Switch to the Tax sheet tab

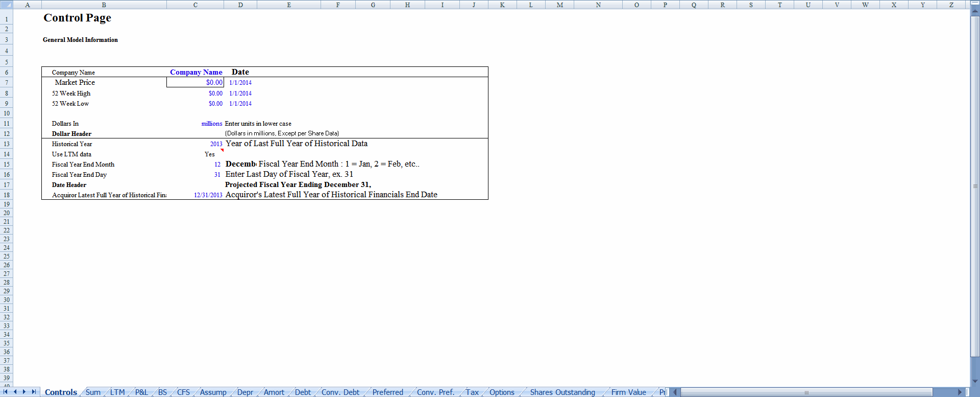coord(472,392)
